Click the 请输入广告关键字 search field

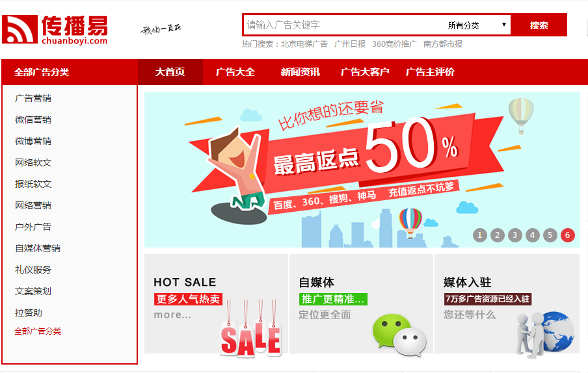pyautogui.click(x=343, y=25)
